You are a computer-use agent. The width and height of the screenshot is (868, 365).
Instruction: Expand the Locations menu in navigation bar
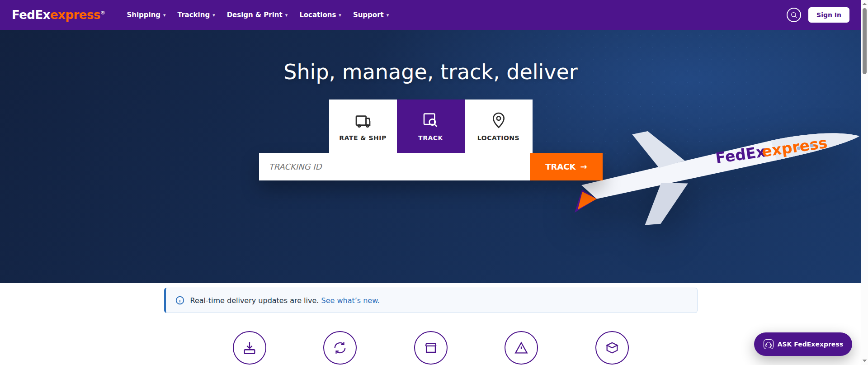pos(320,15)
